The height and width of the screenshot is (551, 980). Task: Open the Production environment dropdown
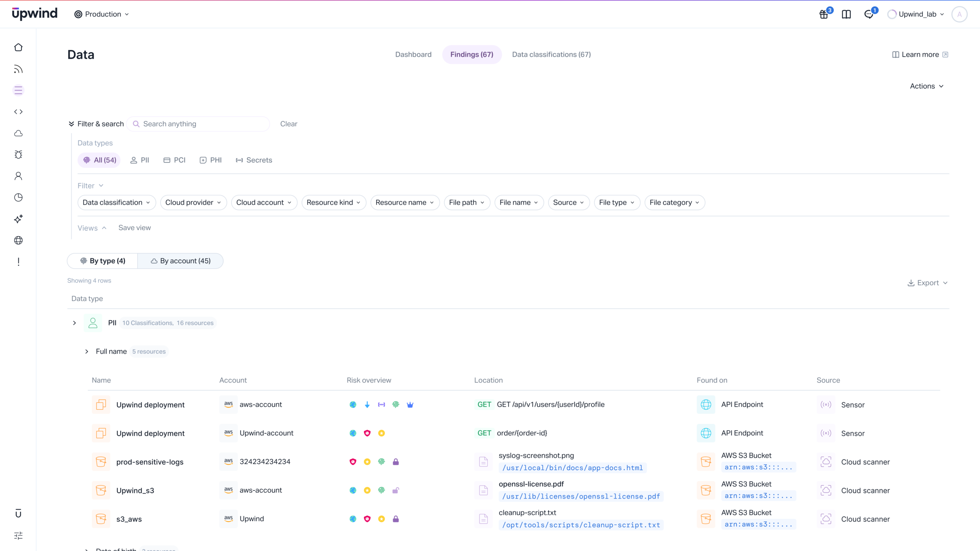[102, 15]
